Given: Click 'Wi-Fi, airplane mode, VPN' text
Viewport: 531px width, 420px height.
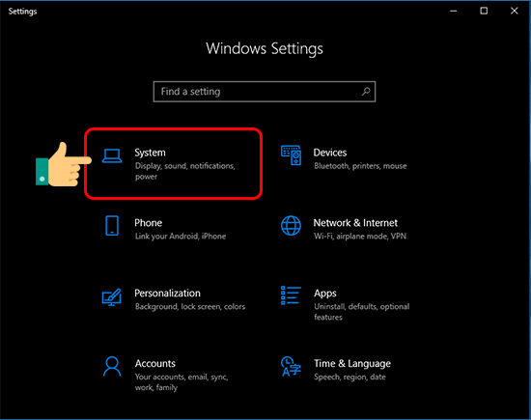Looking at the screenshot, I should coord(360,237).
